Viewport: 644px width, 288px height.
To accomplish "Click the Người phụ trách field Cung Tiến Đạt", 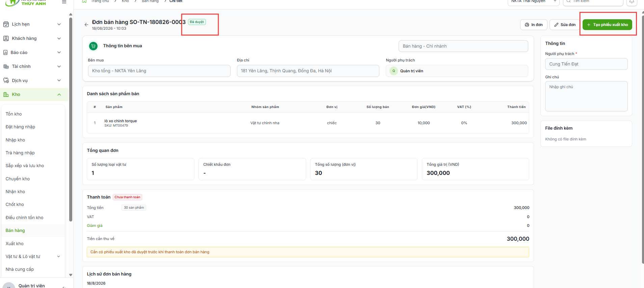I will point(586,64).
